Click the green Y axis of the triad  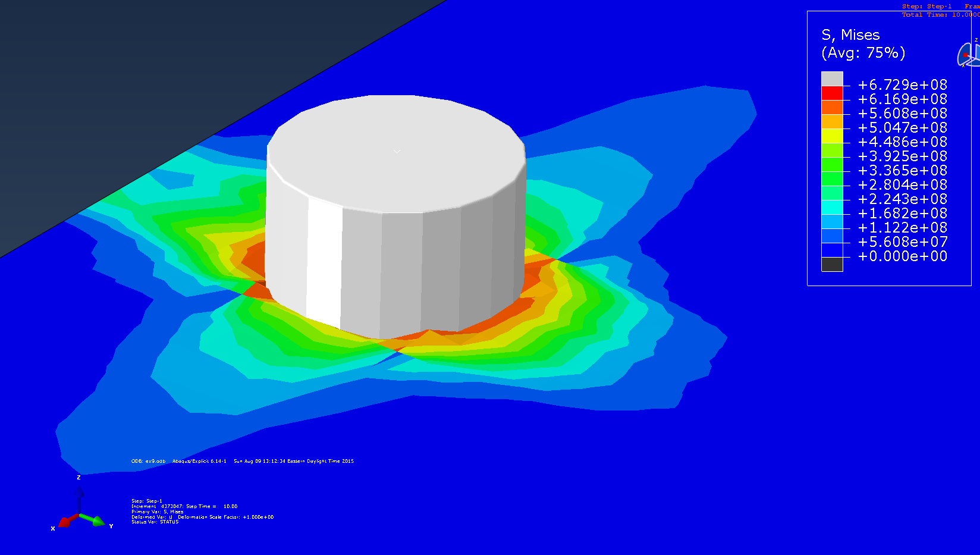coord(93,520)
